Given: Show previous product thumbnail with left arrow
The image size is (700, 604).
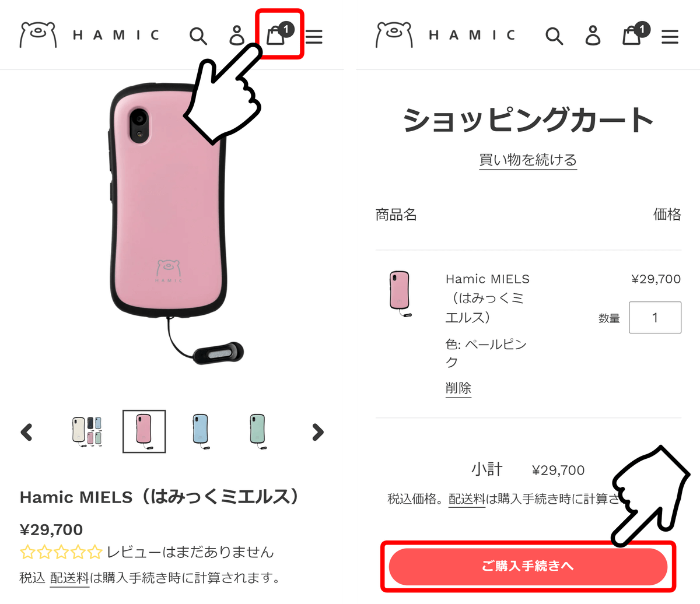Looking at the screenshot, I should point(26,432).
